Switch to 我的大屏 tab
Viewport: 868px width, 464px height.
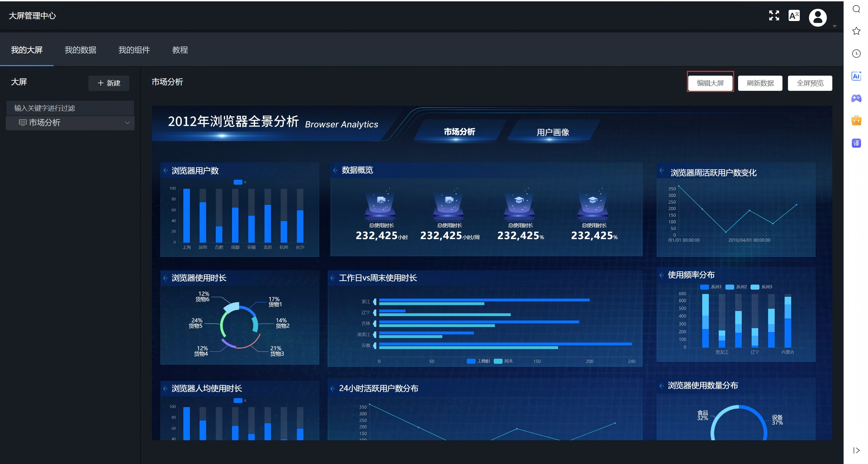pyautogui.click(x=27, y=50)
